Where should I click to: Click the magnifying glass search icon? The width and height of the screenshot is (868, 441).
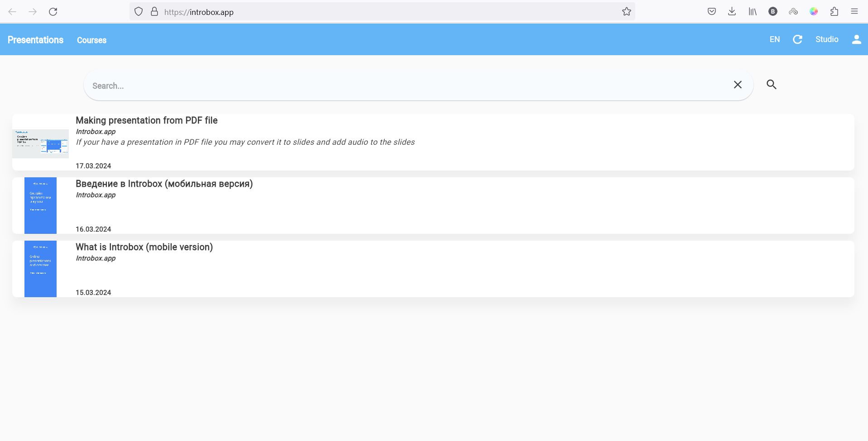point(772,85)
